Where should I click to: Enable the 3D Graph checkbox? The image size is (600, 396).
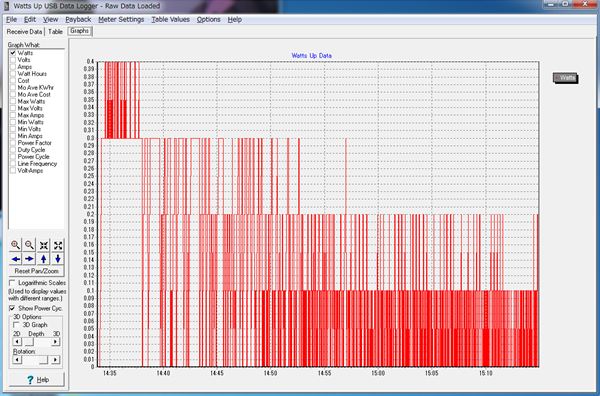coord(16,325)
